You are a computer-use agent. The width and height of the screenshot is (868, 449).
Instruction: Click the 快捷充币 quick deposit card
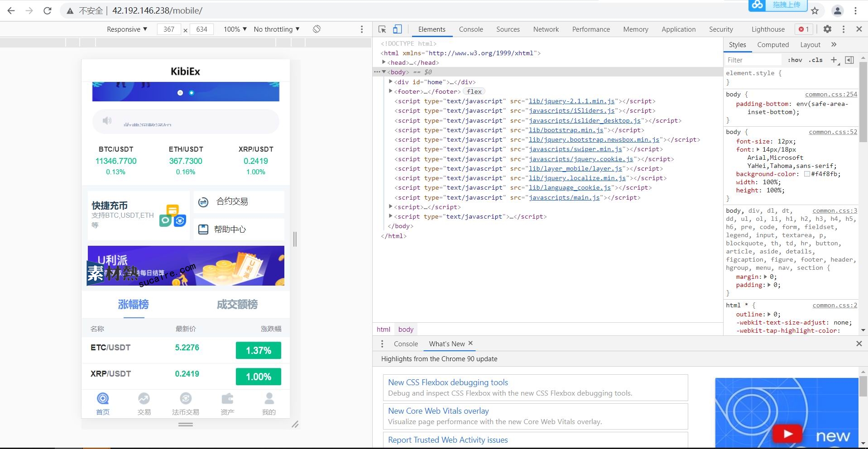click(x=139, y=215)
